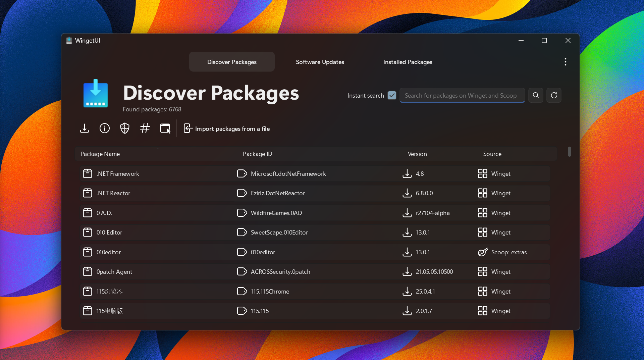Open the Installed Packages tab
The width and height of the screenshot is (644, 360).
pyautogui.click(x=408, y=62)
